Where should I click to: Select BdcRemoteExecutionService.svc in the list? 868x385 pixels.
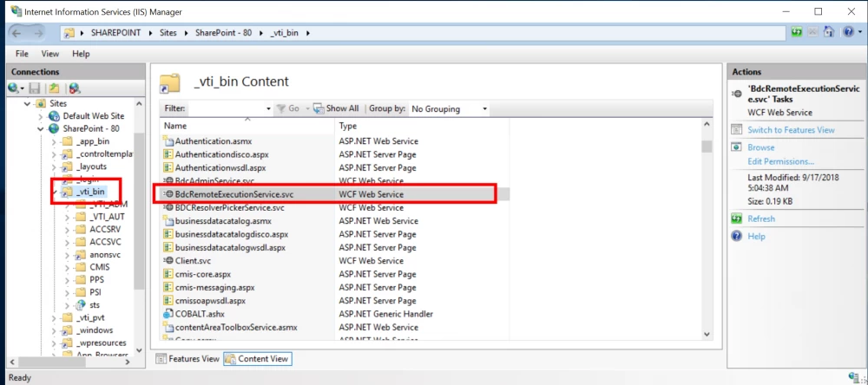click(335, 194)
